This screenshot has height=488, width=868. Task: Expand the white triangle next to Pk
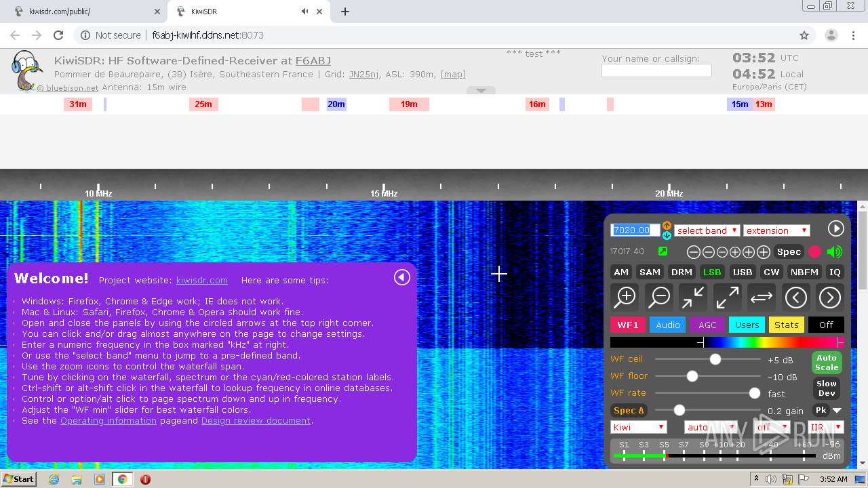coord(837,410)
